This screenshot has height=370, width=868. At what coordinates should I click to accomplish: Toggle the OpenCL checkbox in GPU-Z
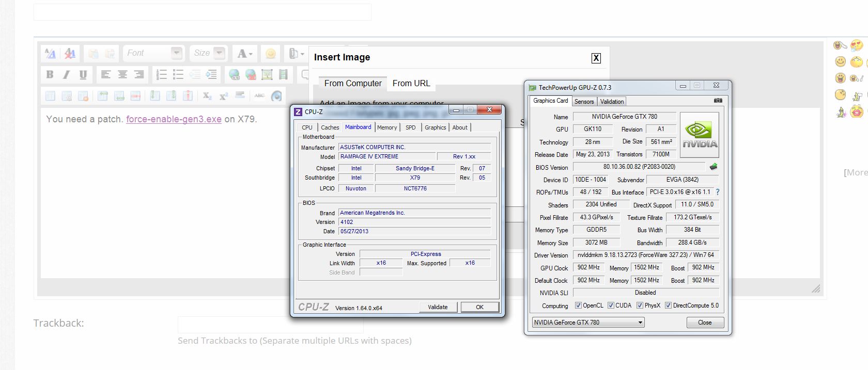pyautogui.click(x=578, y=305)
